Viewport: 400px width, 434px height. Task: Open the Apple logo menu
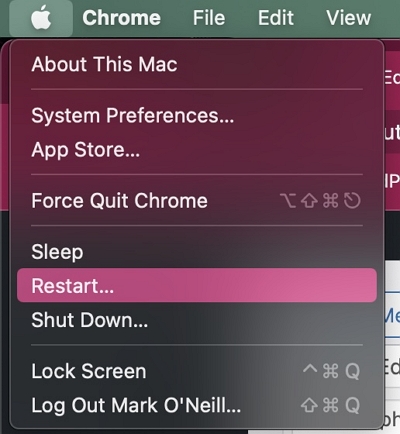pos(41,18)
